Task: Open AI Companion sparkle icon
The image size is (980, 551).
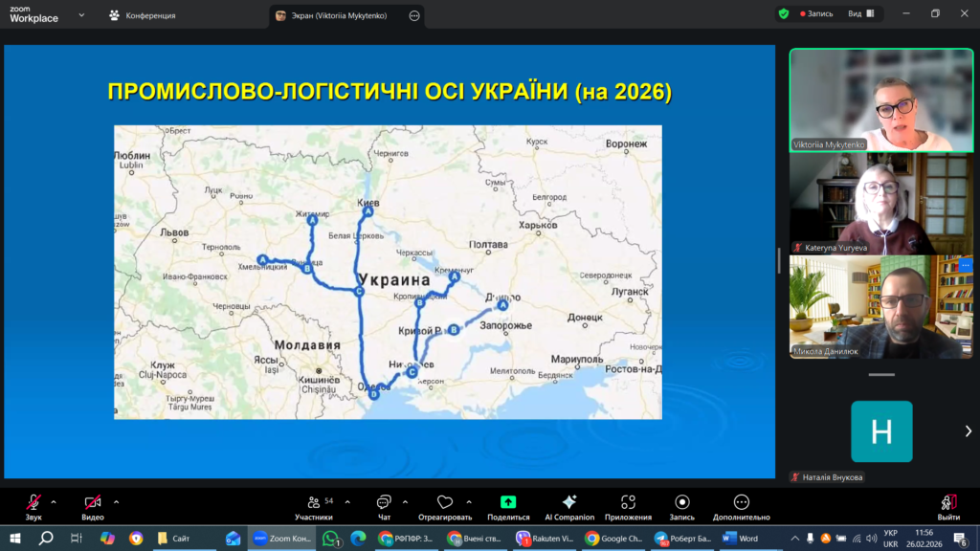Action: [569, 502]
